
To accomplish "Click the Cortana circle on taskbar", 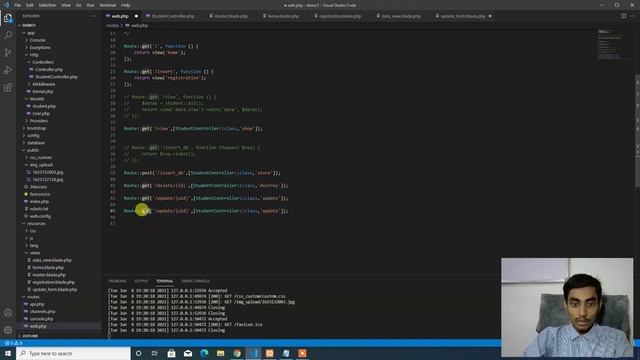I will tap(138, 353).
